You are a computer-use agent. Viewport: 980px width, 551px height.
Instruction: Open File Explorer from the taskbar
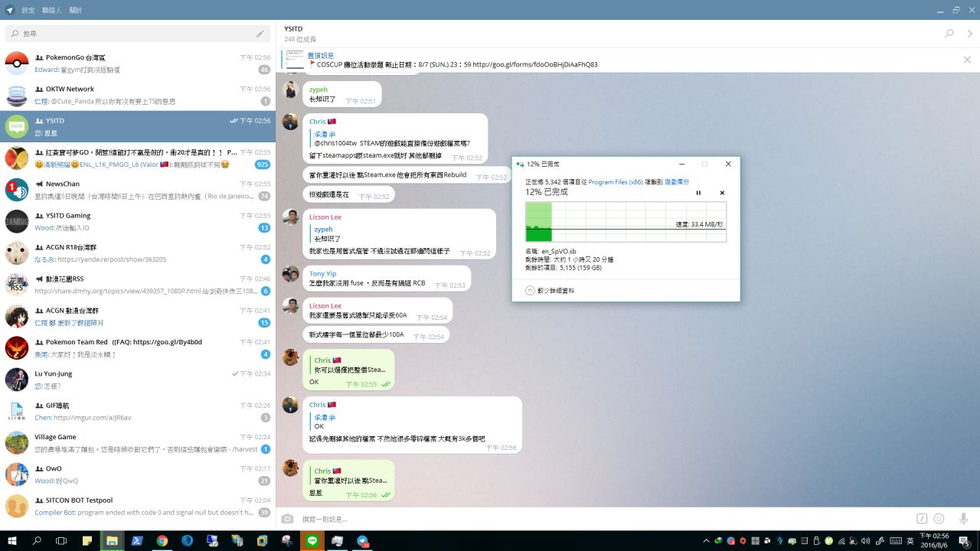coord(112,540)
